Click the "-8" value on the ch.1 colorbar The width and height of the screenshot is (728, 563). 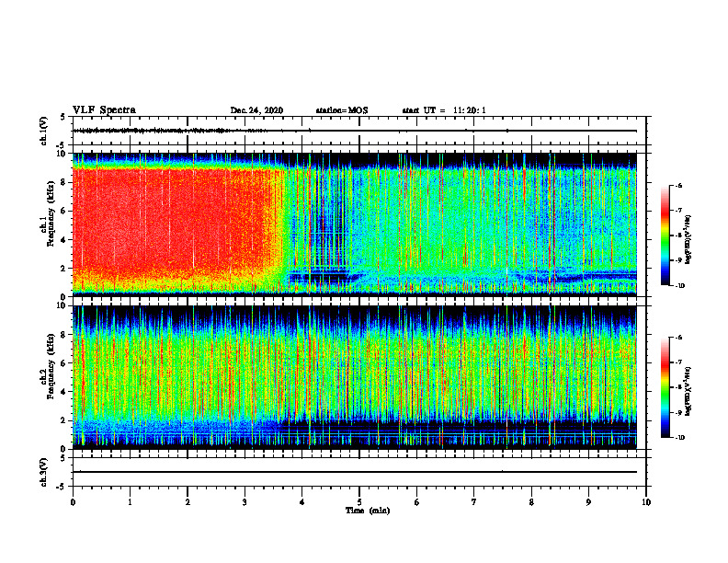pos(678,236)
